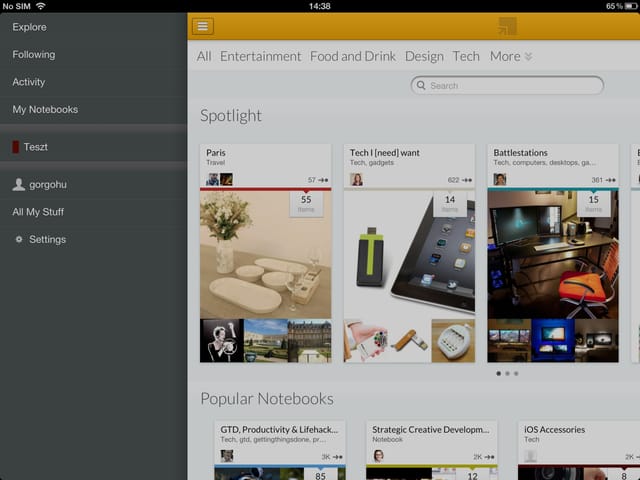Screen dimensions: 640x480
Task: Select the Design category tab
Action: coord(424,56)
